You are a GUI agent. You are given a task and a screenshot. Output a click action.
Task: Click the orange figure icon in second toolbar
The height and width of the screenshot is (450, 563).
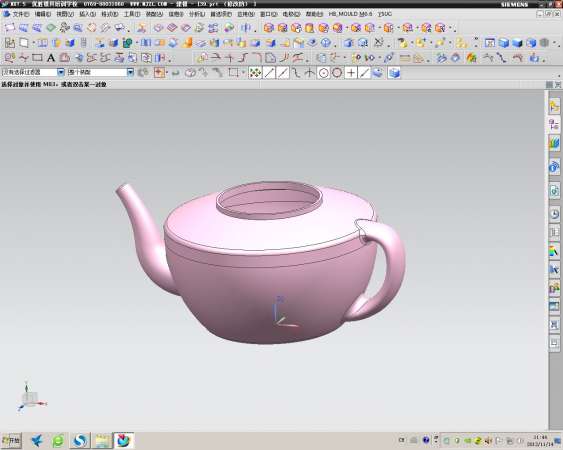click(x=187, y=43)
